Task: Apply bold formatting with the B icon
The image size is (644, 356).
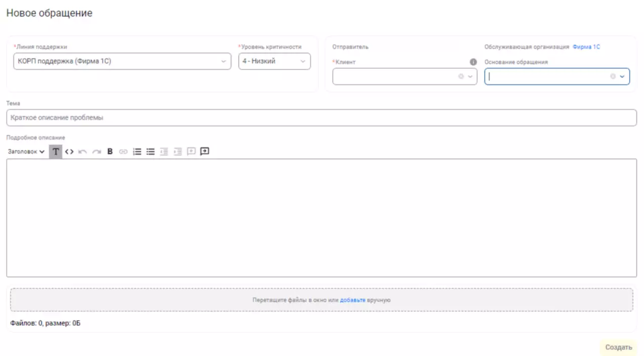Action: 110,151
